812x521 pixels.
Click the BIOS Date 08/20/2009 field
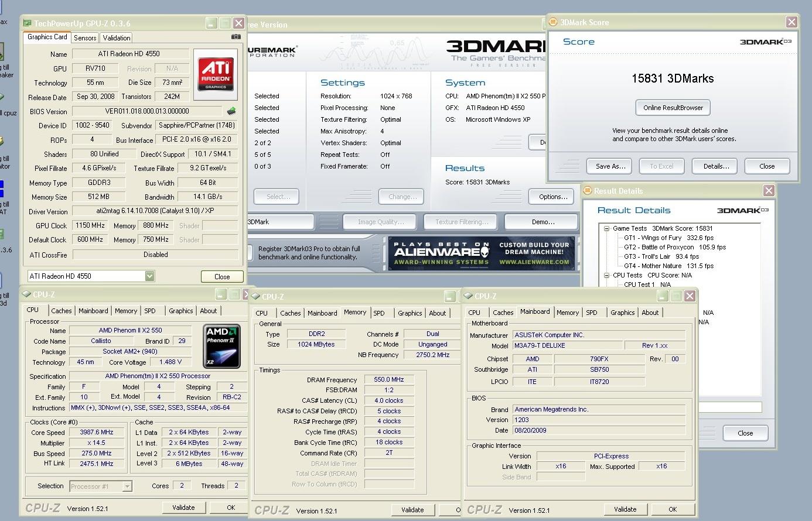point(598,430)
